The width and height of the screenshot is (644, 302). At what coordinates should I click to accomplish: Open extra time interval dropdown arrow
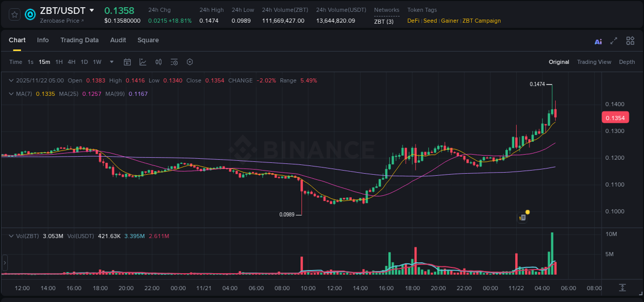point(111,62)
